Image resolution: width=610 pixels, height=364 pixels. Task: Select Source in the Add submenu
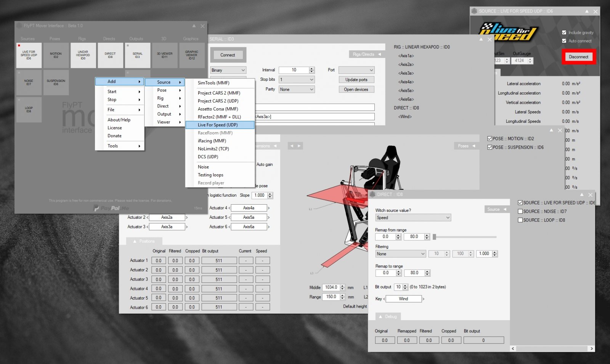click(x=165, y=82)
